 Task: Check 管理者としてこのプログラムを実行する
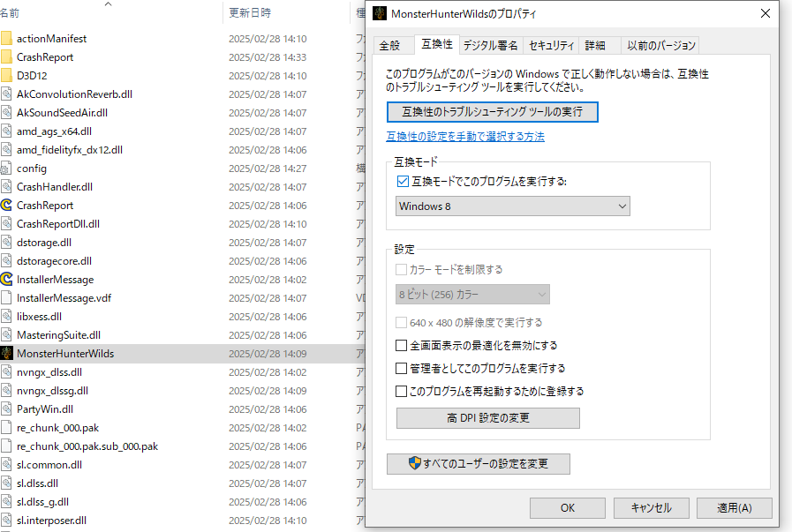(401, 369)
